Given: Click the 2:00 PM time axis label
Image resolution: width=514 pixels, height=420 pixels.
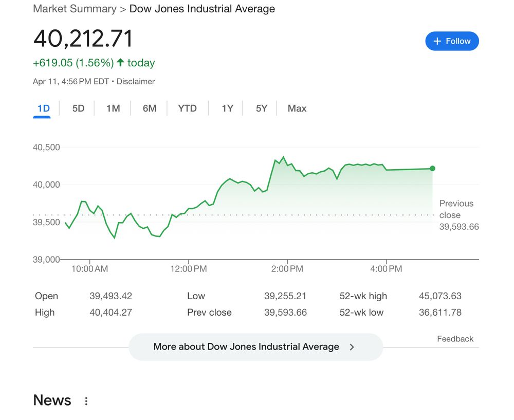Looking at the screenshot, I should pos(287,269).
